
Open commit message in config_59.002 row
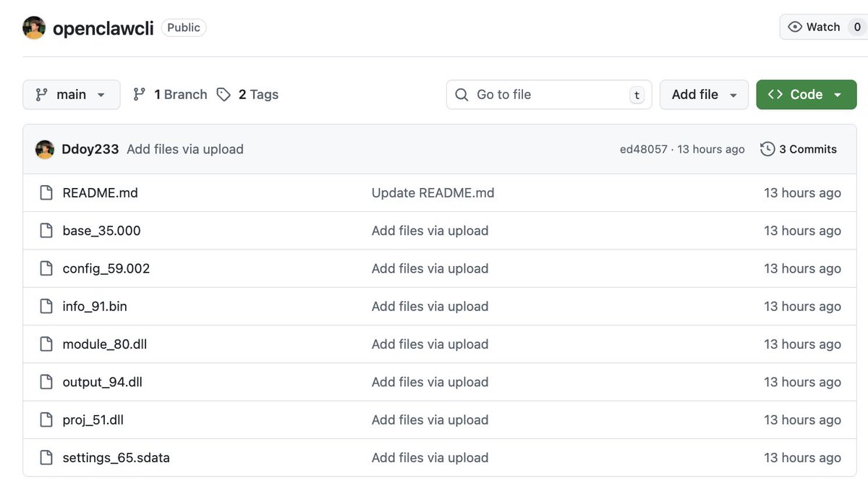click(x=430, y=268)
